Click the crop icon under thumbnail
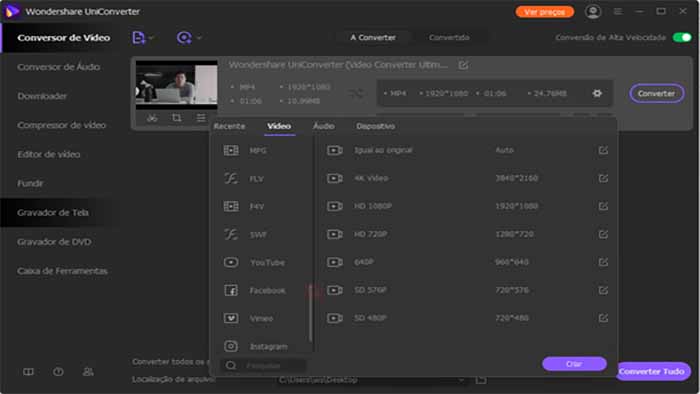Viewport: 700px width, 394px height. click(x=177, y=118)
